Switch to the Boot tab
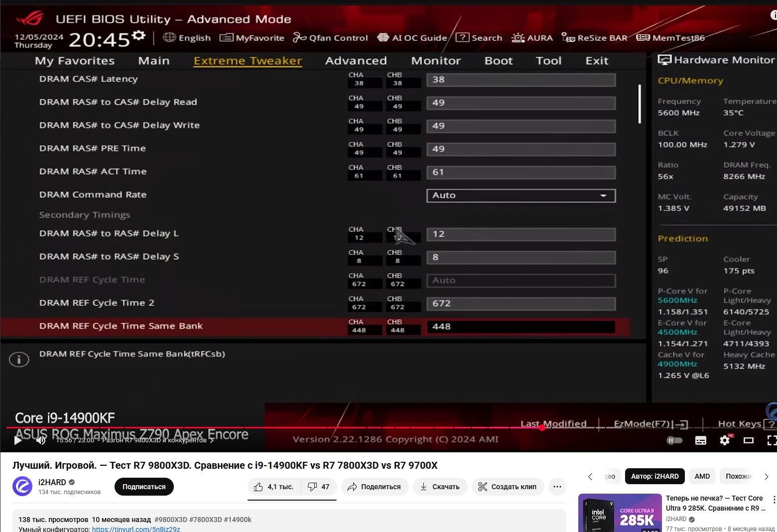 coord(499,61)
